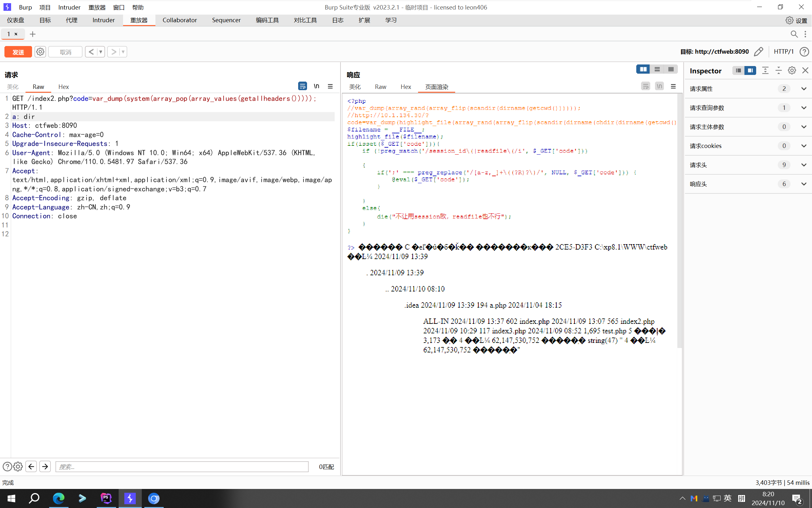Go to the next request in history
The image size is (812, 508).
(x=114, y=52)
